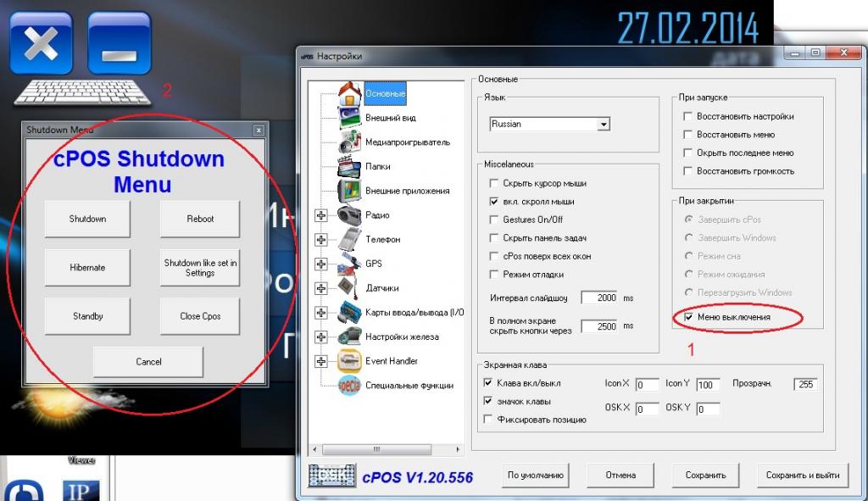Uncheck вкл. скролл мыши checkbox
The width and height of the screenshot is (868, 501).
[494, 202]
